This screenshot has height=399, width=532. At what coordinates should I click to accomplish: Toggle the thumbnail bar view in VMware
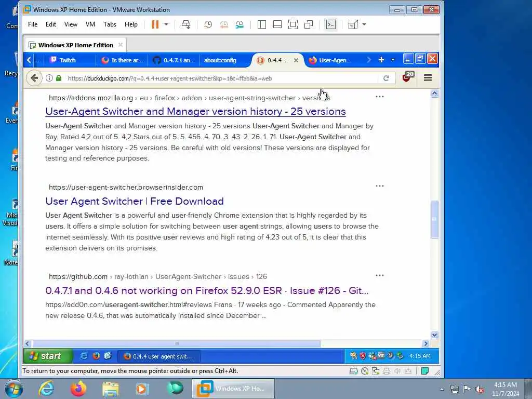tap(277, 24)
